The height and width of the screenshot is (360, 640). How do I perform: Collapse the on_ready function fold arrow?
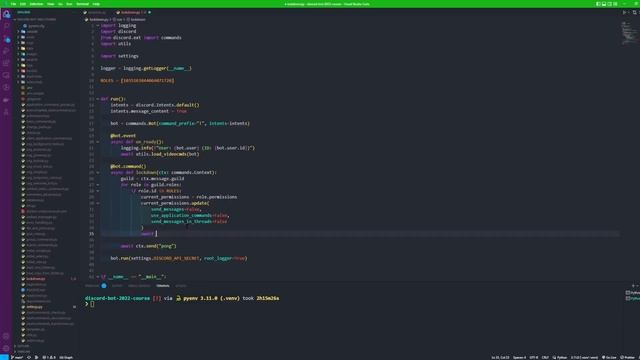click(98, 142)
